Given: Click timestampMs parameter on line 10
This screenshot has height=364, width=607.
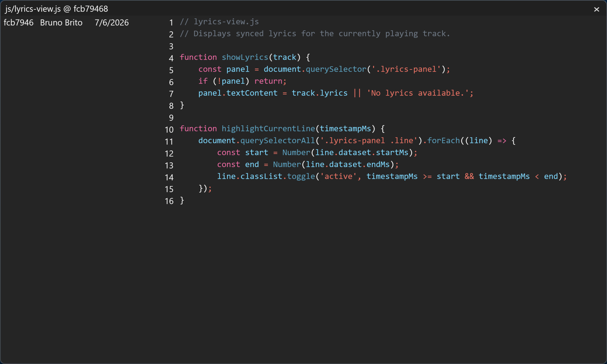Looking at the screenshot, I should point(345,129).
